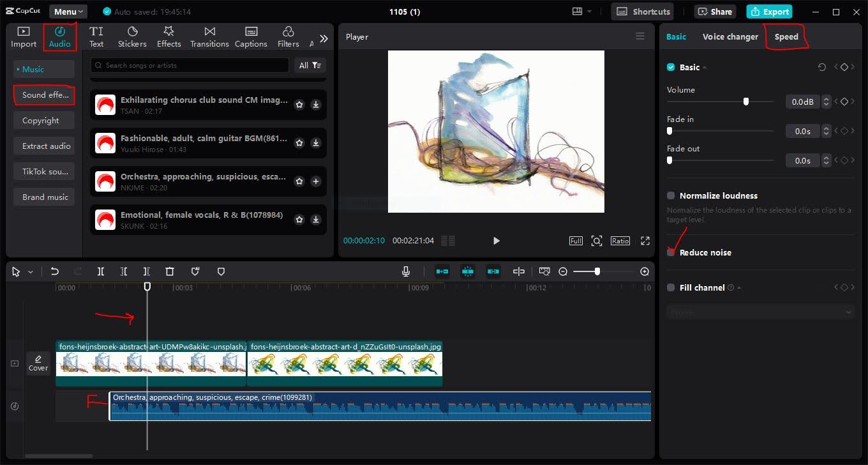The height and width of the screenshot is (465, 868).
Task: Select the Sound effects category
Action: [44, 95]
